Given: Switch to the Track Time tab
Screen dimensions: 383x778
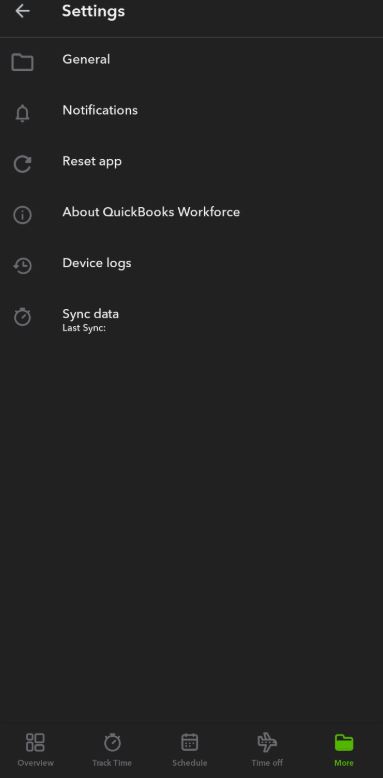Looking at the screenshot, I should click(x=112, y=750).
